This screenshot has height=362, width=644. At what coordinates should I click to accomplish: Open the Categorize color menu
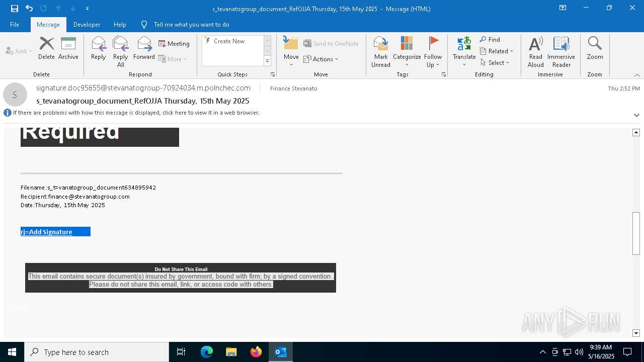[407, 52]
